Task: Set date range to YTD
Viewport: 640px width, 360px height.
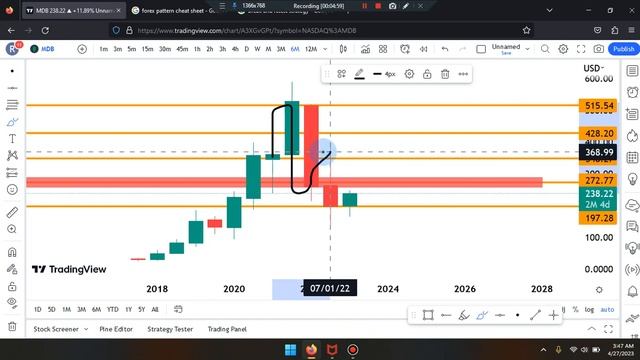Action: [x=113, y=309]
